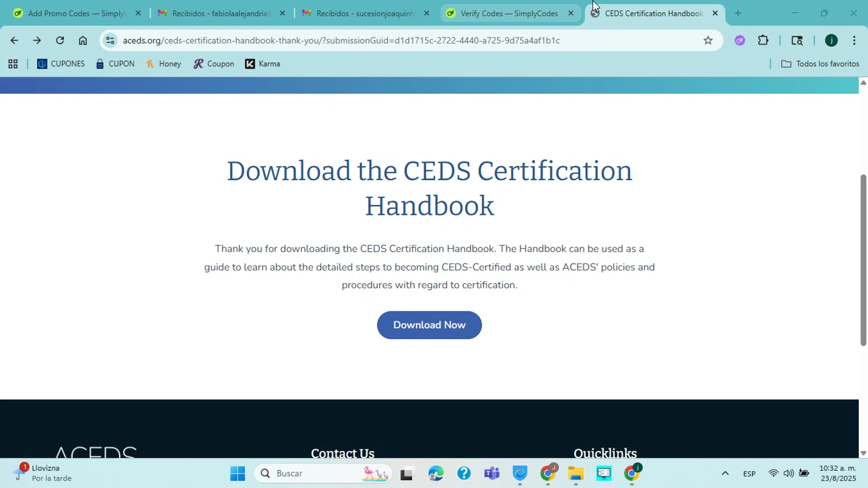Open the clock and date panel
This screenshot has width=868, height=488.
[x=837, y=474]
